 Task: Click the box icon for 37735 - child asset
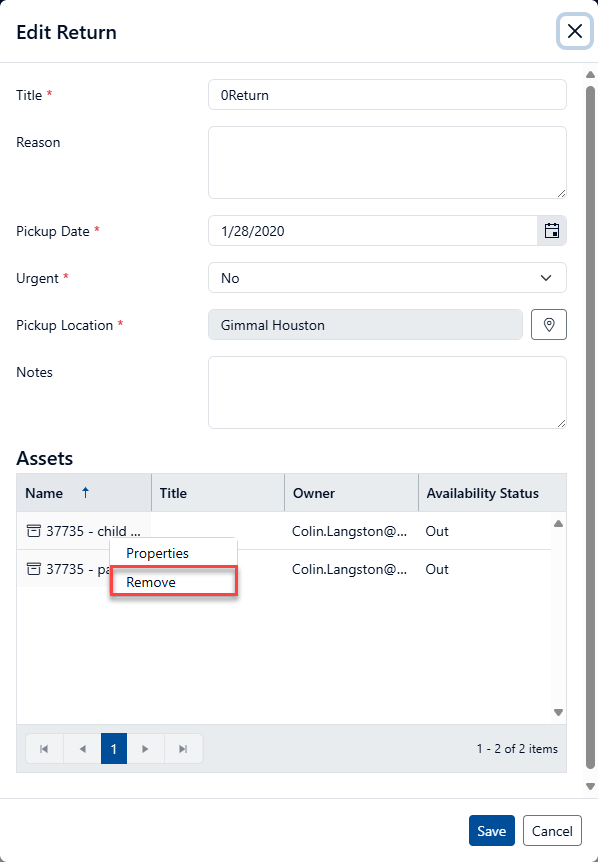click(34, 531)
